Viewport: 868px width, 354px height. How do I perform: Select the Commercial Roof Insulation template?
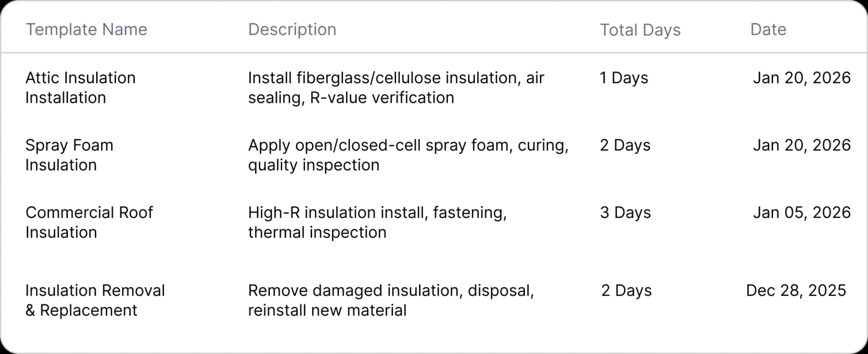(89, 222)
